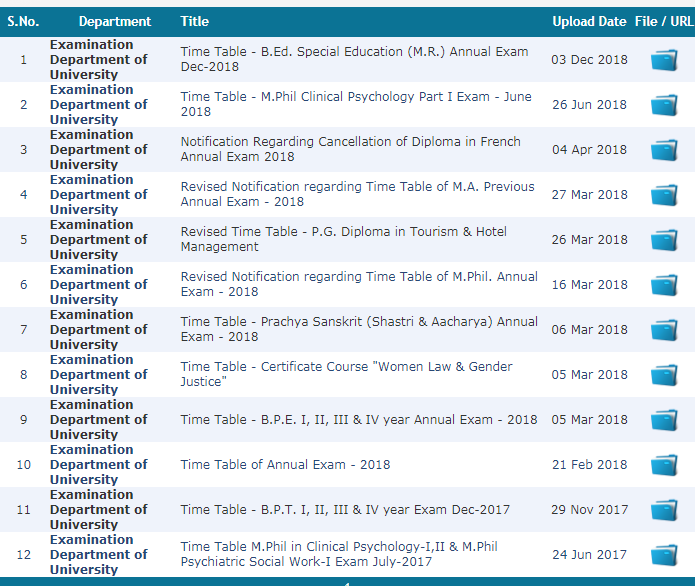Select the 21 Feb 2018 date cell

coord(589,465)
